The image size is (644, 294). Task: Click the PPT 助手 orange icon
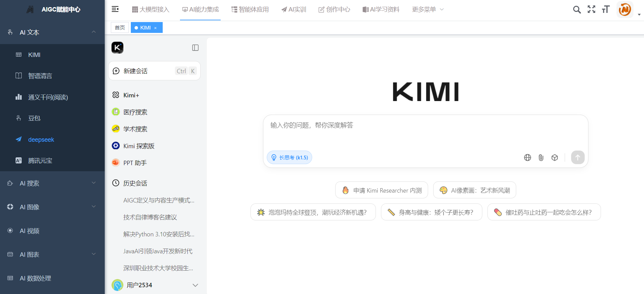pyautogui.click(x=116, y=162)
